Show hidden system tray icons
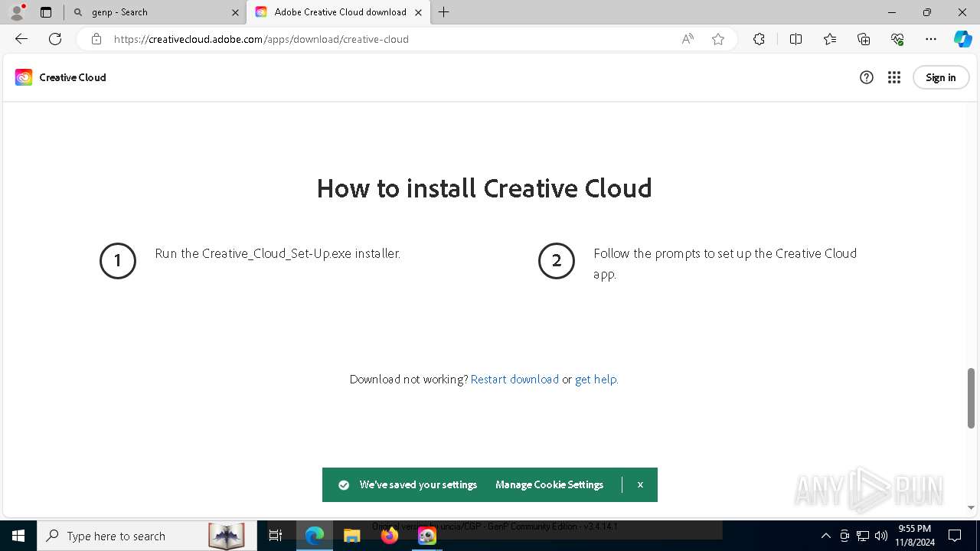 click(x=825, y=536)
